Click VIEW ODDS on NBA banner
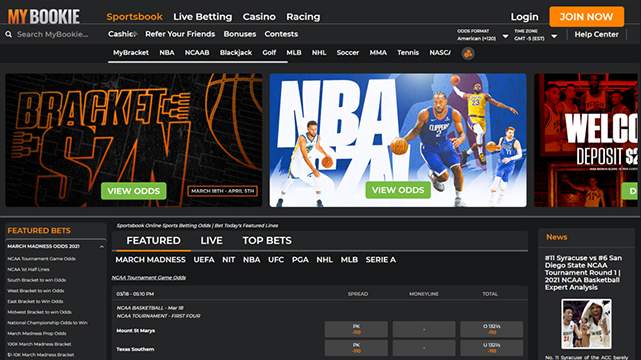Viewport: 641px width, 360px height. point(398,190)
